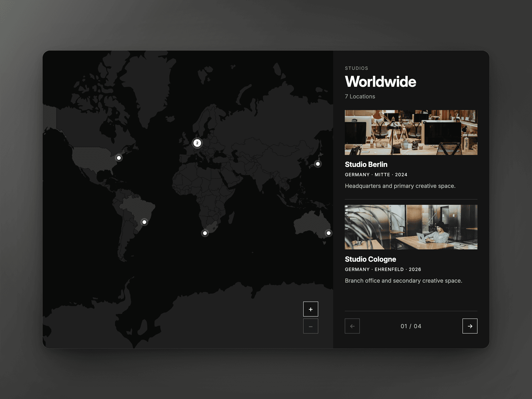Select the eastern Australia map marker
This screenshot has height=399, width=532.
click(x=329, y=233)
